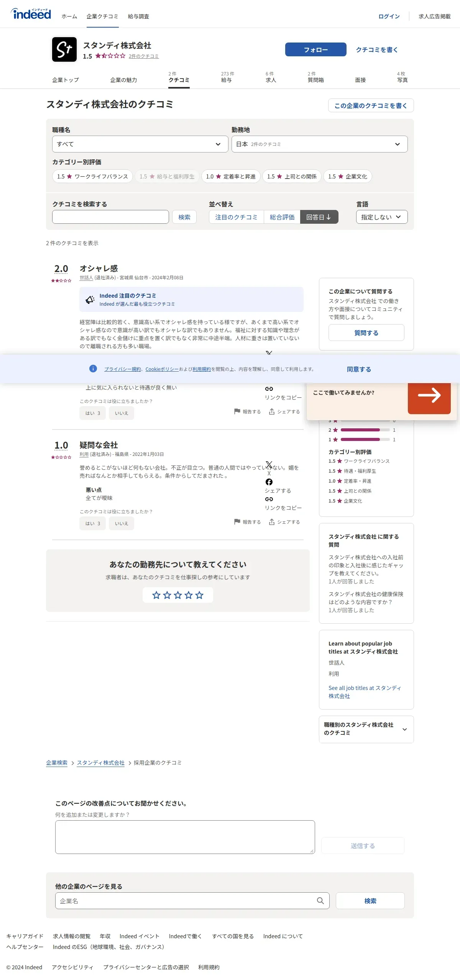
Task: Click この企業のクチコミを書く button
Action: click(371, 105)
